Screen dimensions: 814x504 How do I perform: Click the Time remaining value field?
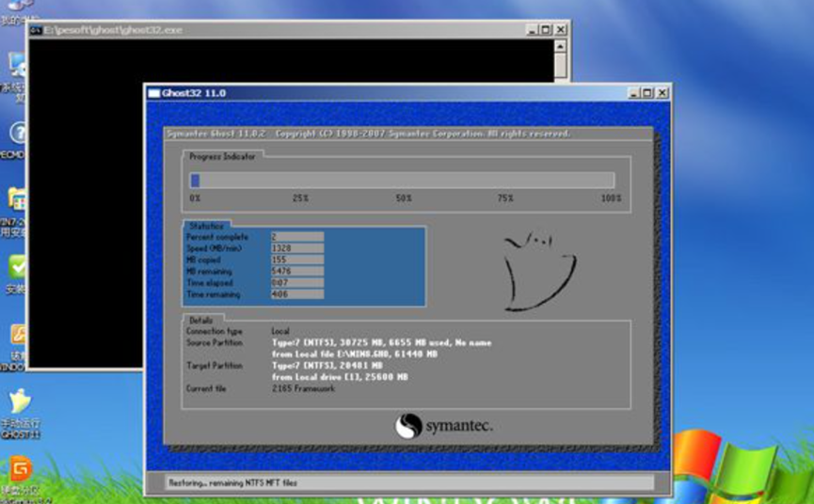pos(296,294)
